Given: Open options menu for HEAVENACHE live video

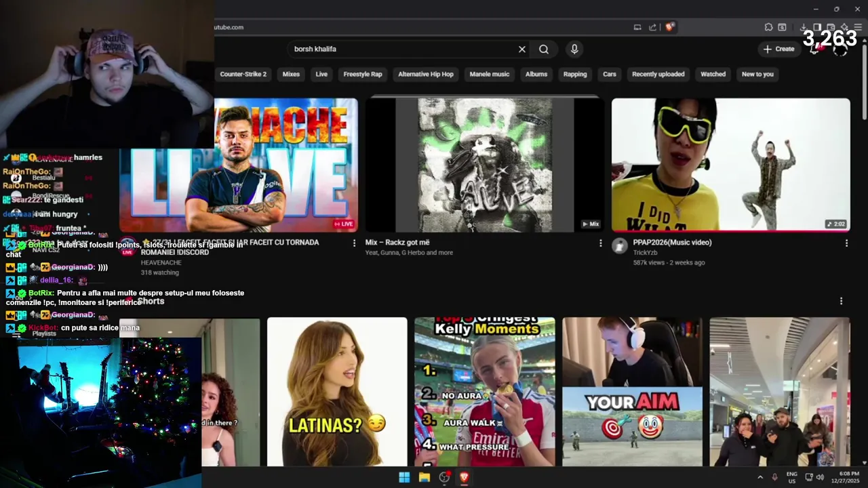Looking at the screenshot, I should tap(354, 243).
